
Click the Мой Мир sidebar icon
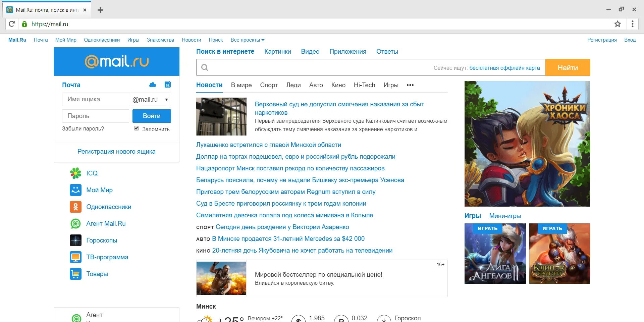click(x=75, y=190)
